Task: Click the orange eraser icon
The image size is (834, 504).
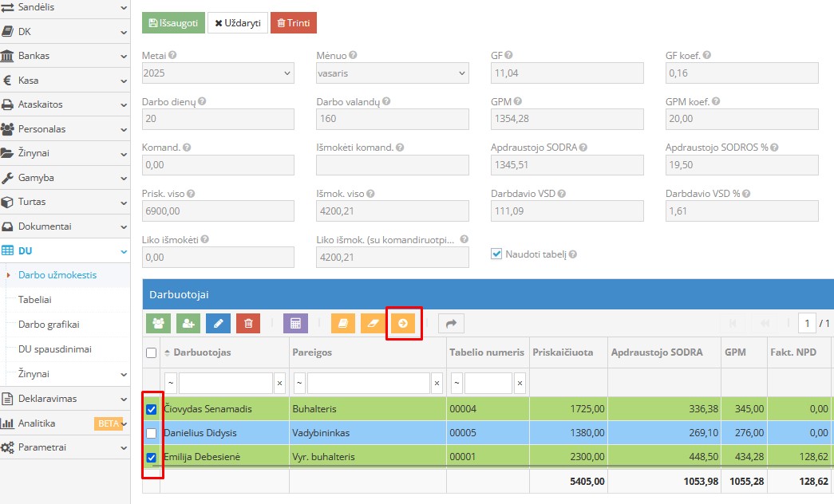Action: click(x=373, y=323)
